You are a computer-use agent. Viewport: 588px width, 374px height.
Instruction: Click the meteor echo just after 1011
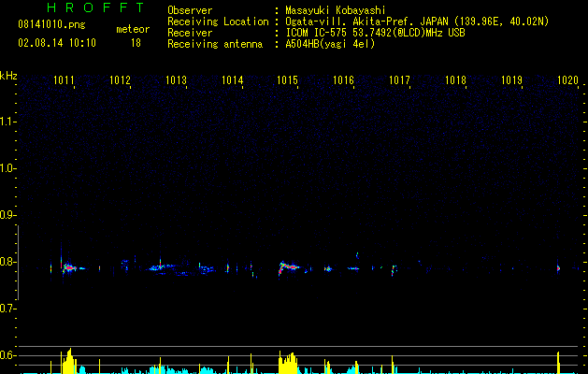pyautogui.click(x=69, y=267)
